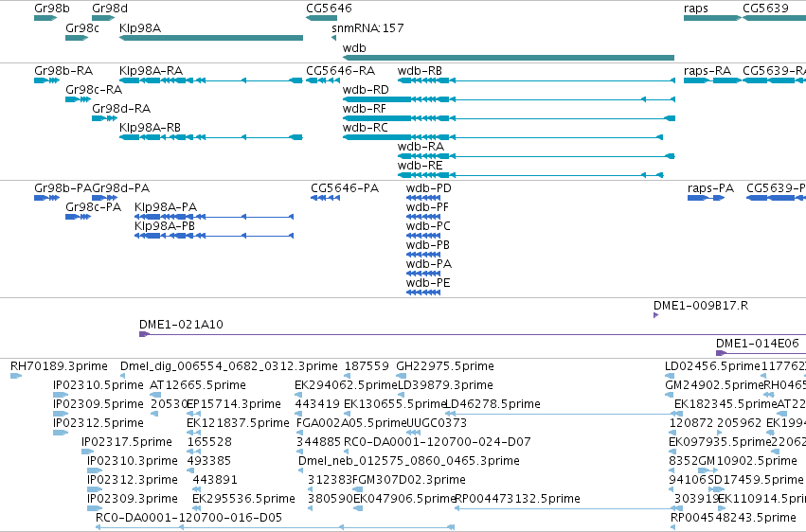Click the LD02456.5prime EST glyph
The width and height of the screenshot is (806, 532).
pyautogui.click(x=669, y=376)
